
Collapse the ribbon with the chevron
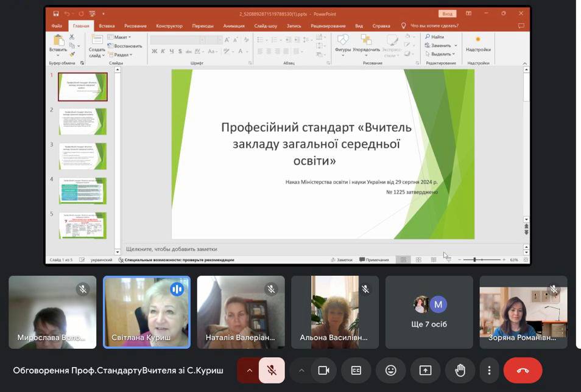click(525, 64)
